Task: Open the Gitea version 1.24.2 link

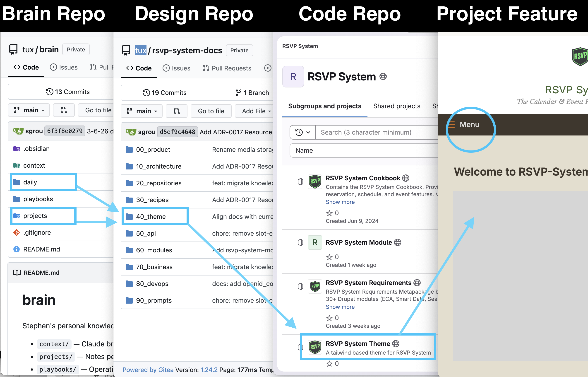Action: tap(209, 370)
